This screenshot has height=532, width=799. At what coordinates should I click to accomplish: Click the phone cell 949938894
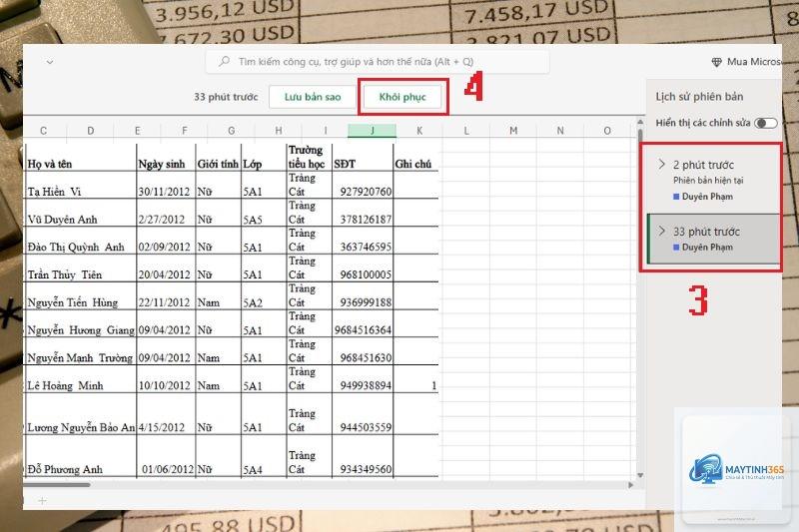[363, 378]
